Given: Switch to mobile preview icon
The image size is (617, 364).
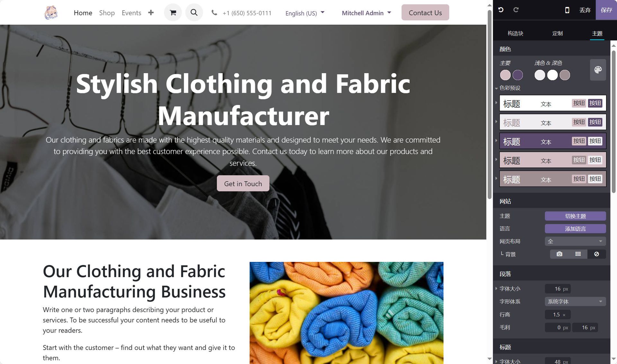Looking at the screenshot, I should click(567, 10).
